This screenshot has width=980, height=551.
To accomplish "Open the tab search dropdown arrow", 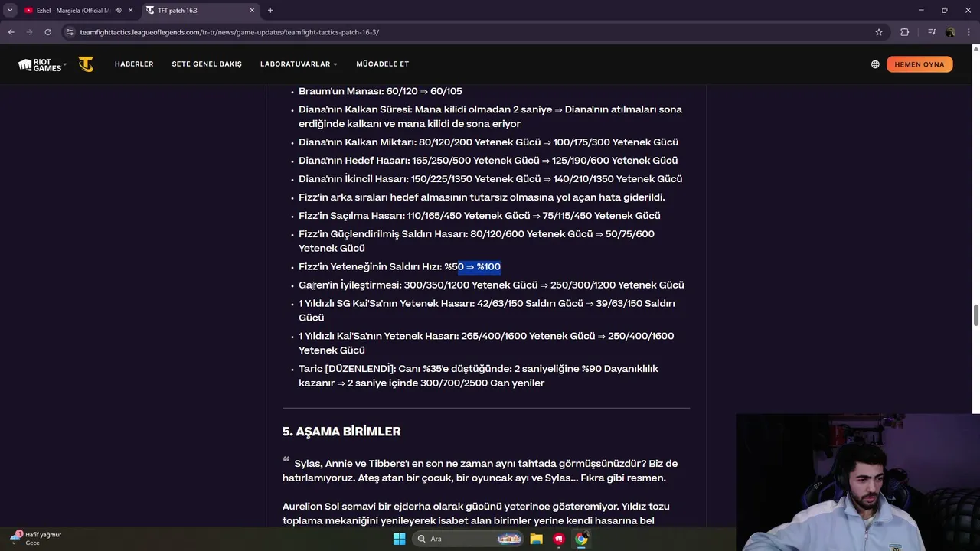I will pos(10,10).
